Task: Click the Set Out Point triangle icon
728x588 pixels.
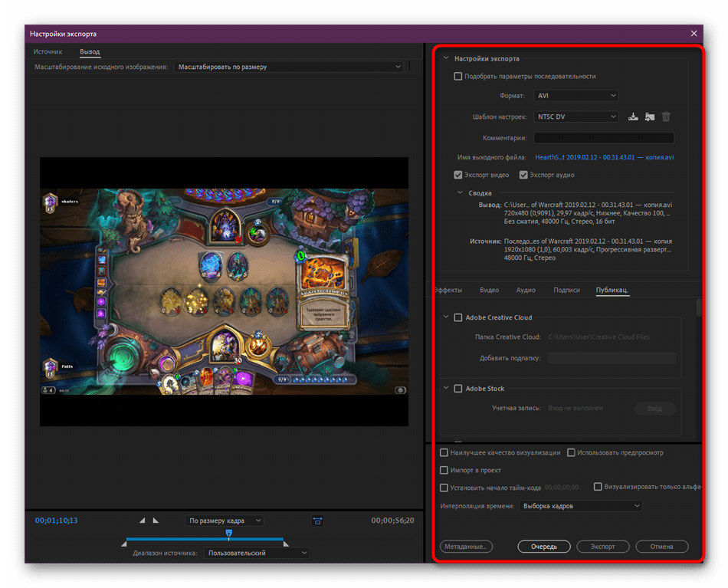Action: click(x=156, y=521)
